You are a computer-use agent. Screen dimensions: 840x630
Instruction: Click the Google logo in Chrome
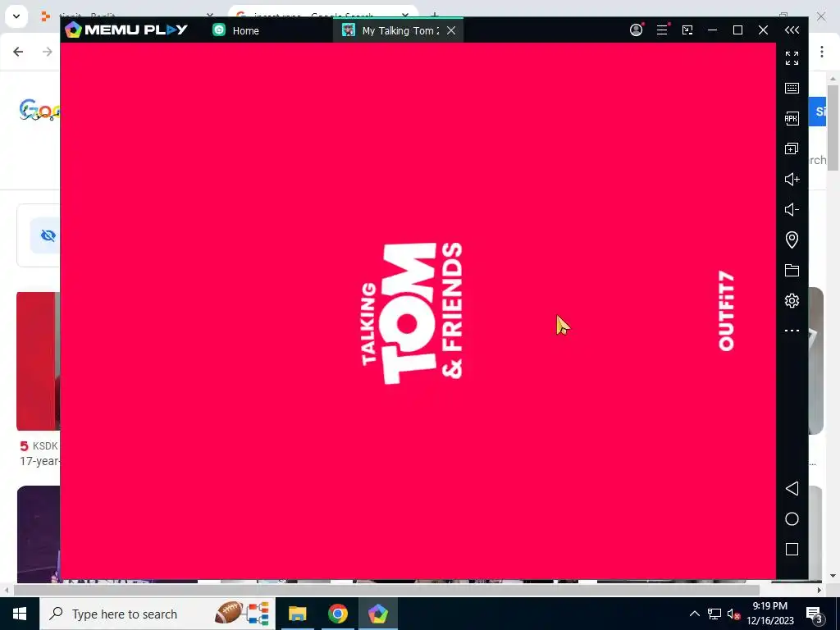(x=39, y=111)
